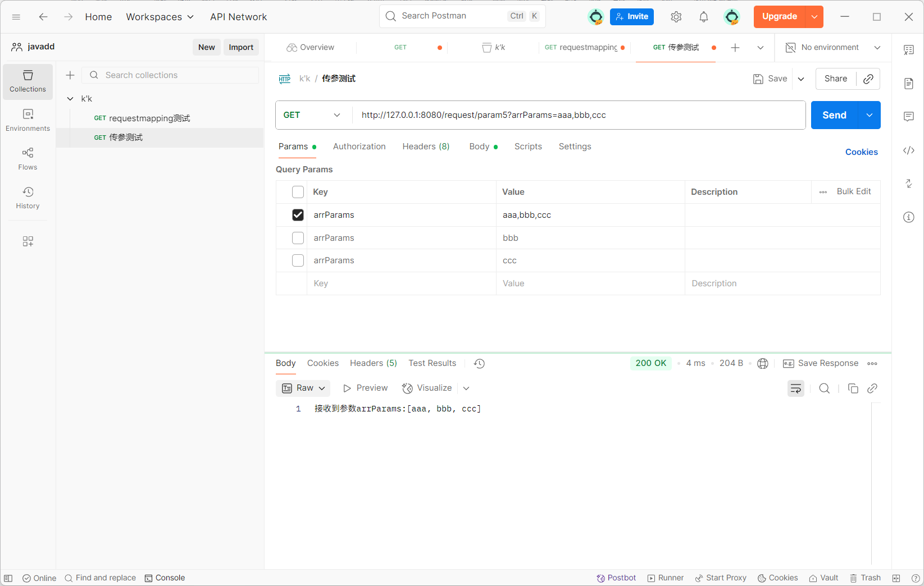The width and height of the screenshot is (924, 586).
Task: Search within the response body
Action: pyautogui.click(x=824, y=388)
